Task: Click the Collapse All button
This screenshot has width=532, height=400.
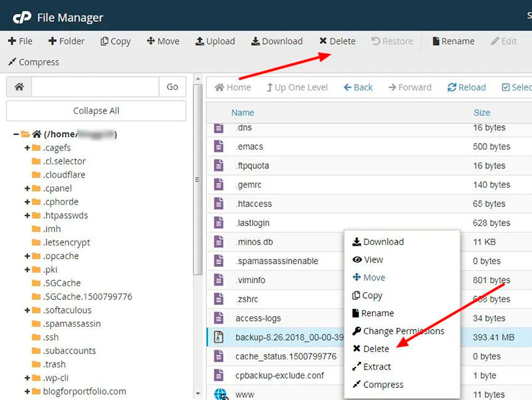Action: point(96,110)
